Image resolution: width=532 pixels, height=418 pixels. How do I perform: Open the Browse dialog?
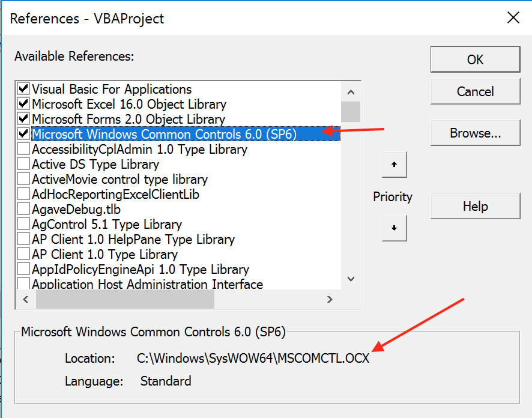[475, 133]
